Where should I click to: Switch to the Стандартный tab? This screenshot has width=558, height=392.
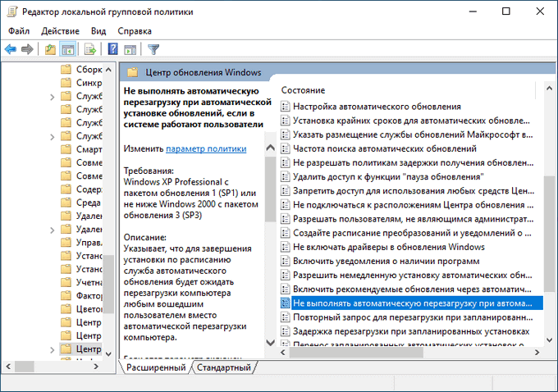224,367
